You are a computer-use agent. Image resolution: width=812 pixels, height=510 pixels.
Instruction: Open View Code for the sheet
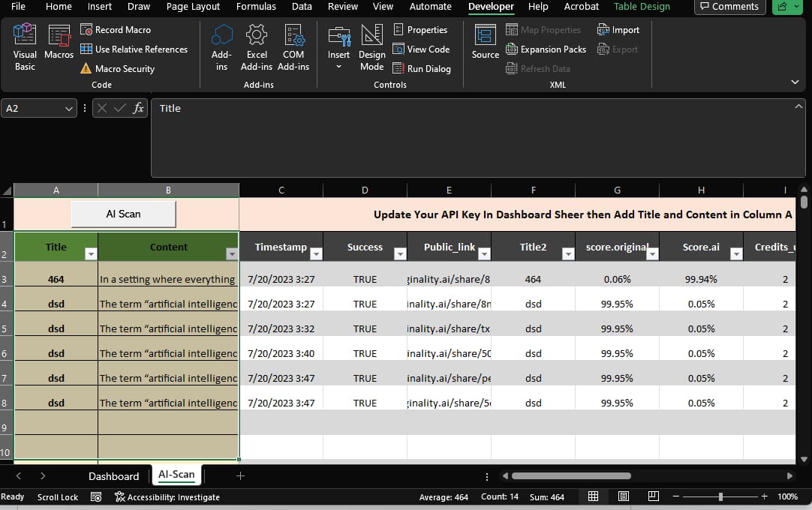pyautogui.click(x=422, y=49)
